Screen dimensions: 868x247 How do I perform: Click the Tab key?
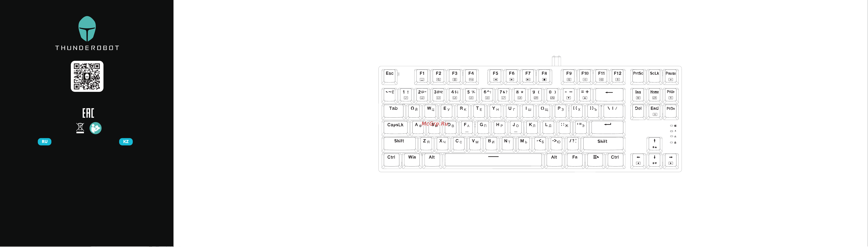pos(394,112)
